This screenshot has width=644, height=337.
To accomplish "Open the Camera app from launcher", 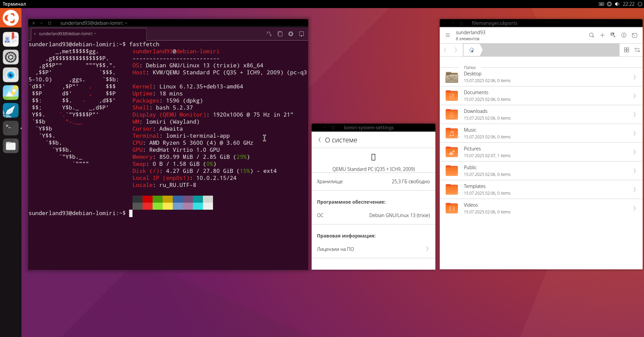I will pos(11,75).
